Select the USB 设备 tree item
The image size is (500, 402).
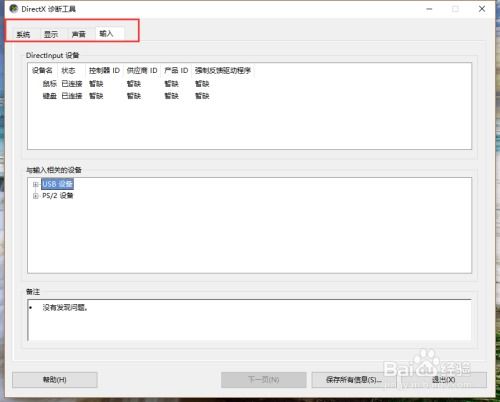(57, 184)
